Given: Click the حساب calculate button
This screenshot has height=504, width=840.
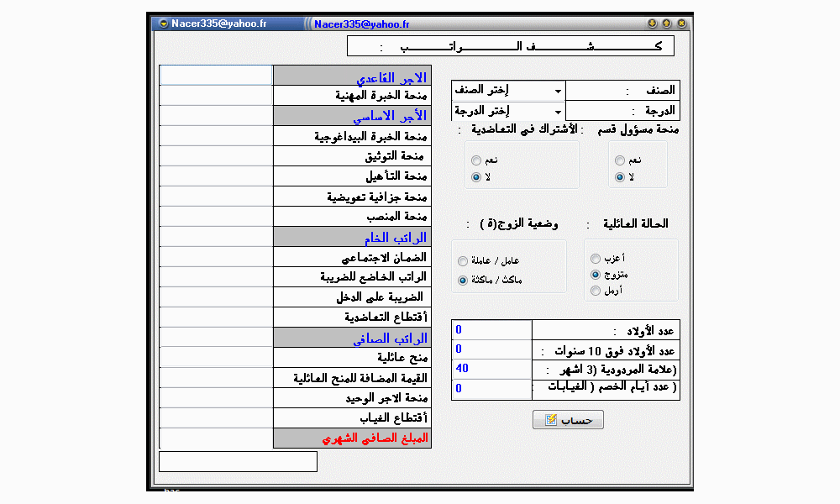Looking at the screenshot, I should [x=568, y=420].
